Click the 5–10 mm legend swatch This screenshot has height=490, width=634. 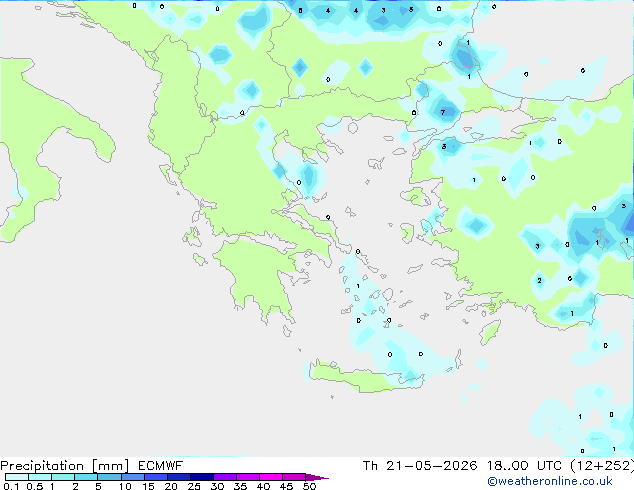[x=109, y=477]
